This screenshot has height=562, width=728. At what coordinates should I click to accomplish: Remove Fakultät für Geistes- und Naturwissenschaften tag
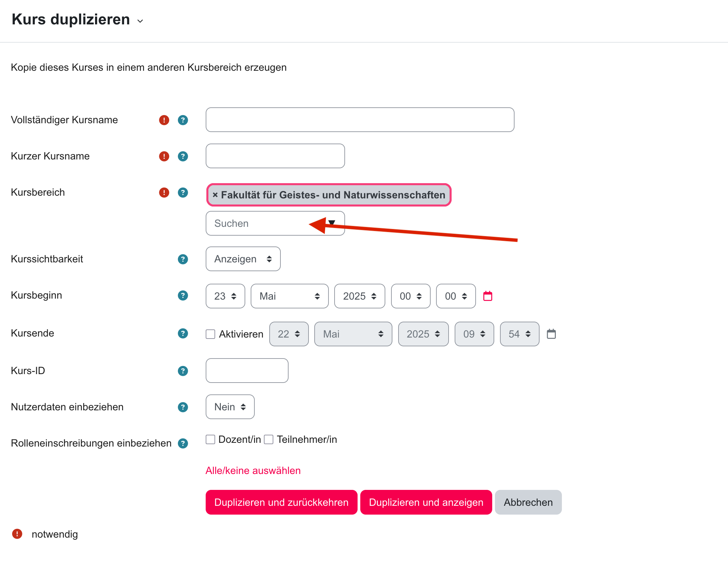[x=215, y=195]
